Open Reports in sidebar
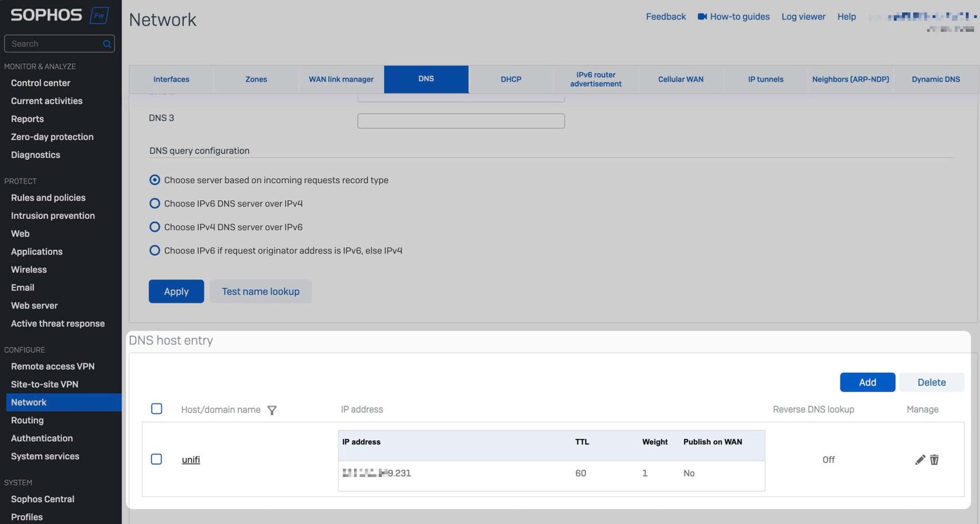Viewport: 980px width, 524px height. (27, 119)
